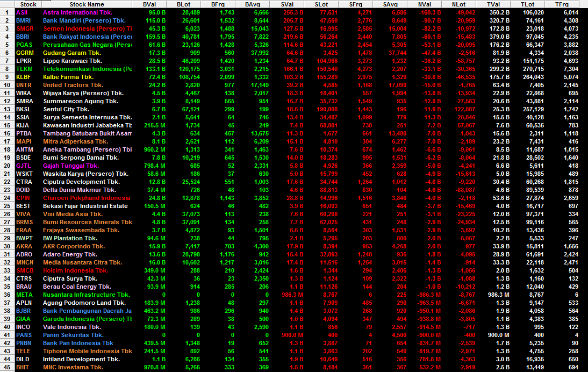This screenshot has width=588, height=372.
Task: Click stock name Tambang Batubara Bukit Asam
Action: point(88,133)
